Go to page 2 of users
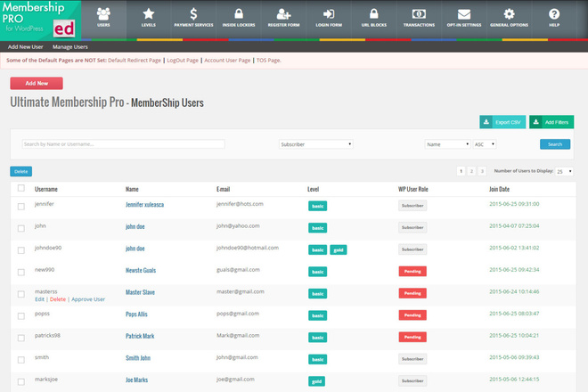The height and width of the screenshot is (392, 588). click(x=471, y=171)
